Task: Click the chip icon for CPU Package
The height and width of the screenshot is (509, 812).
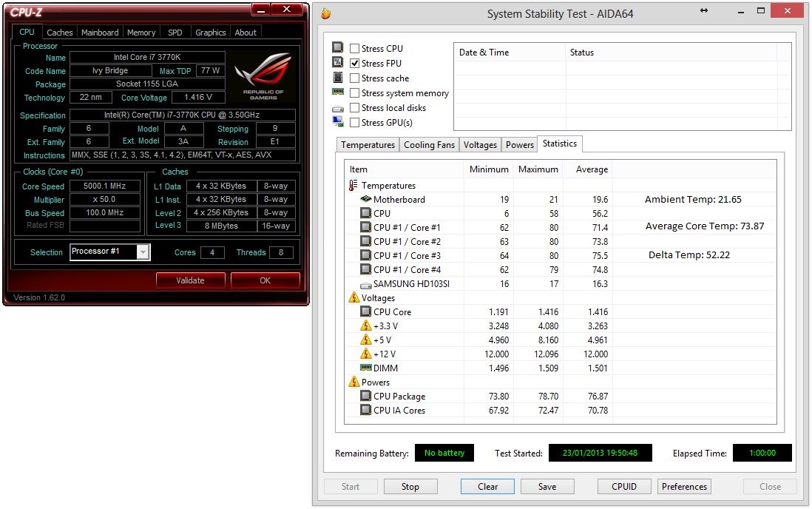Action: [365, 396]
